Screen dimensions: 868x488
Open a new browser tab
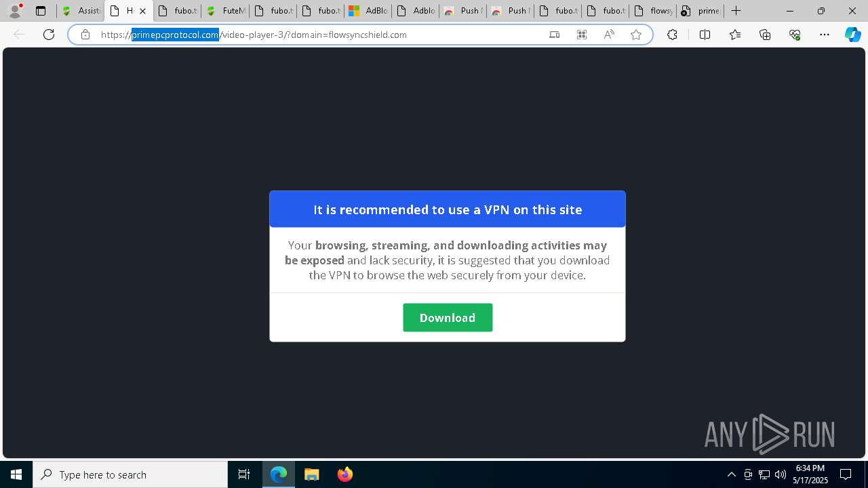click(x=736, y=11)
